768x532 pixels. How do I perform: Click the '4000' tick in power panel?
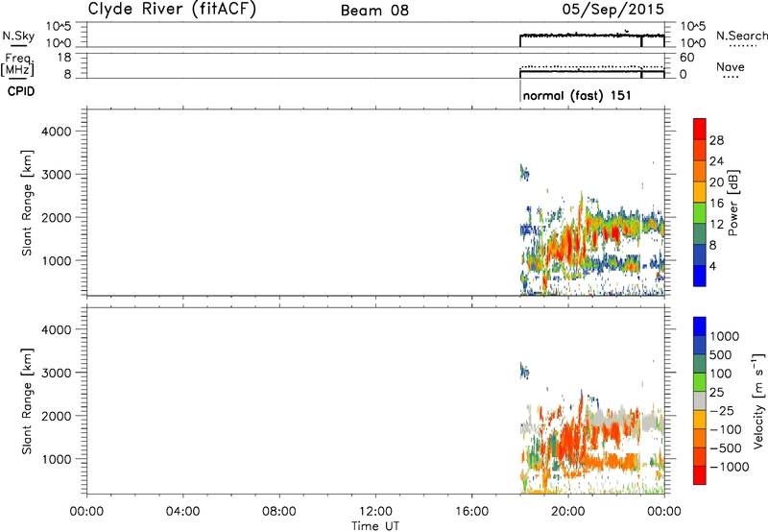(56, 132)
